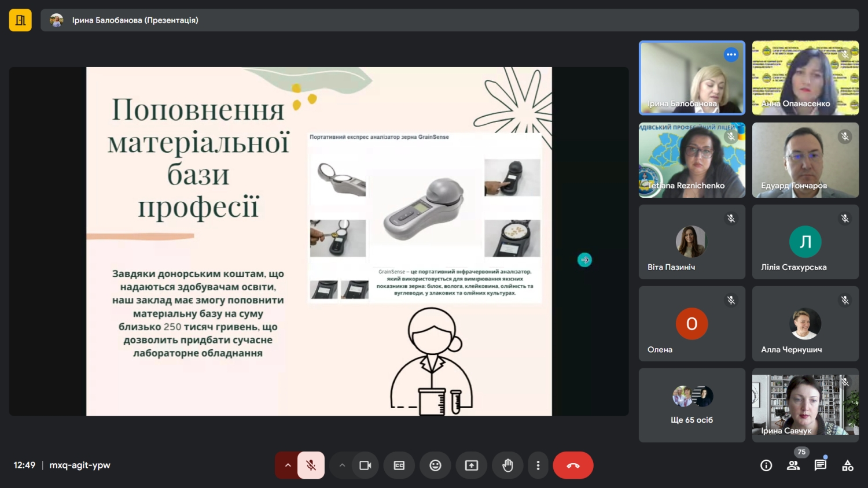Select presenter title Ірина Балобанова (Презентація)
The image size is (868, 488).
tap(135, 20)
